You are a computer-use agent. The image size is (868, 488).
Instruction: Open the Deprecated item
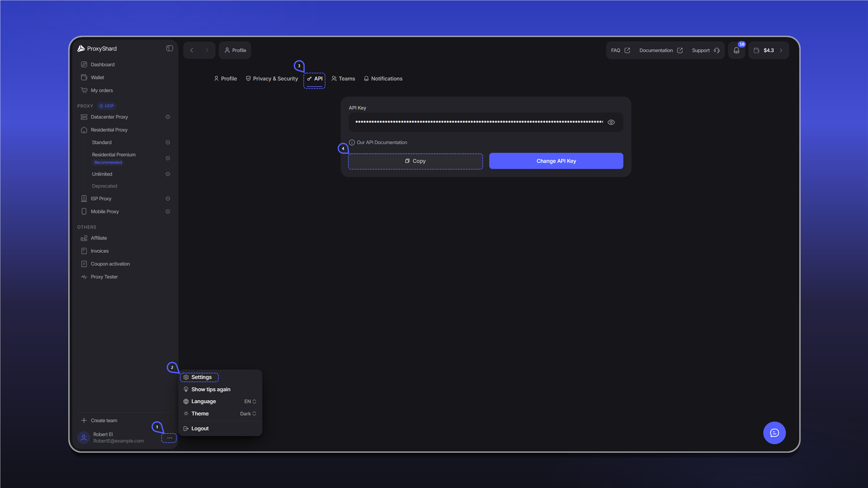[104, 186]
